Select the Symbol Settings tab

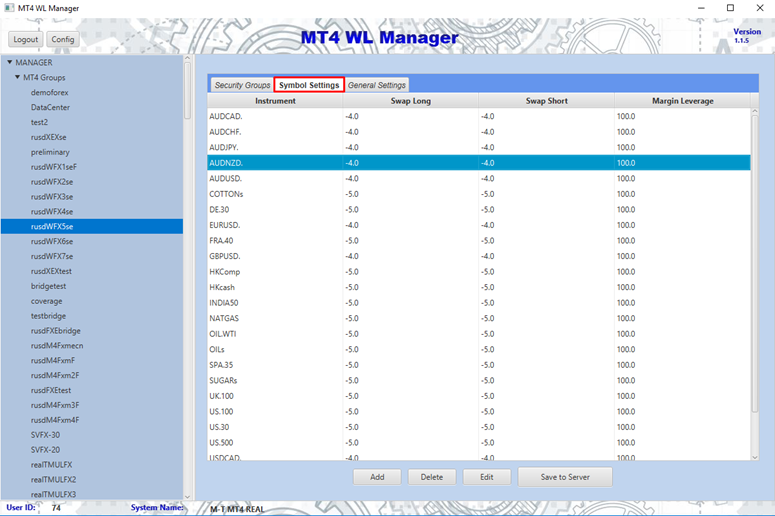tap(309, 85)
